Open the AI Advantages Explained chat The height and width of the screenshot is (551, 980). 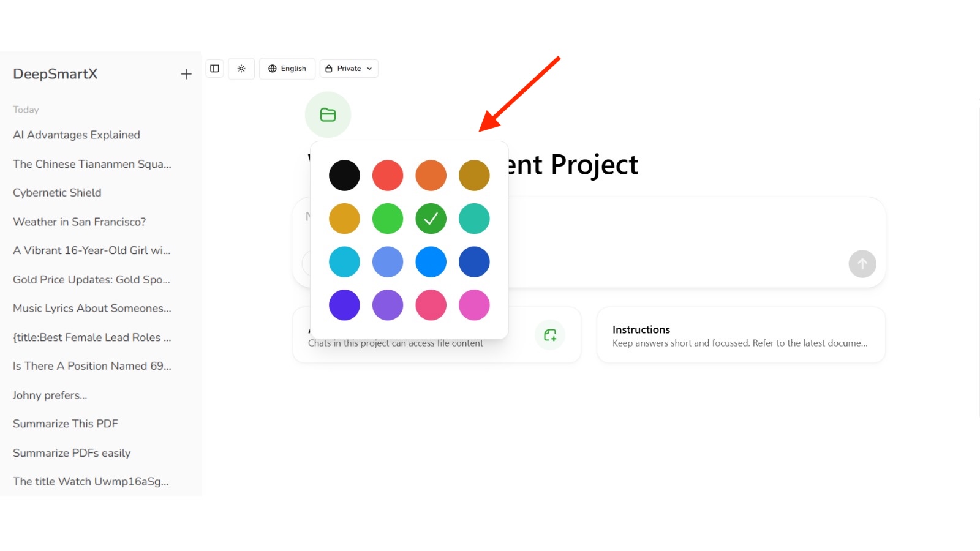point(77,135)
